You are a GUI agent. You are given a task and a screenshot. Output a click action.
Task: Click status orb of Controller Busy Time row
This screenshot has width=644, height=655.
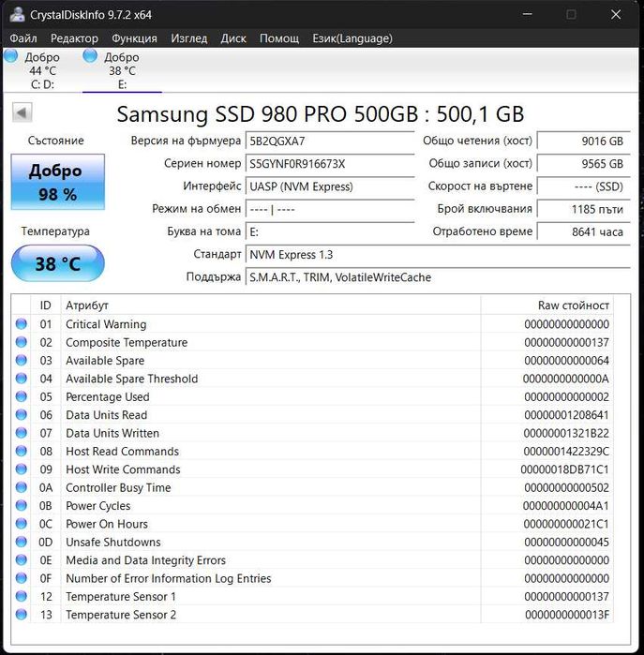point(22,487)
